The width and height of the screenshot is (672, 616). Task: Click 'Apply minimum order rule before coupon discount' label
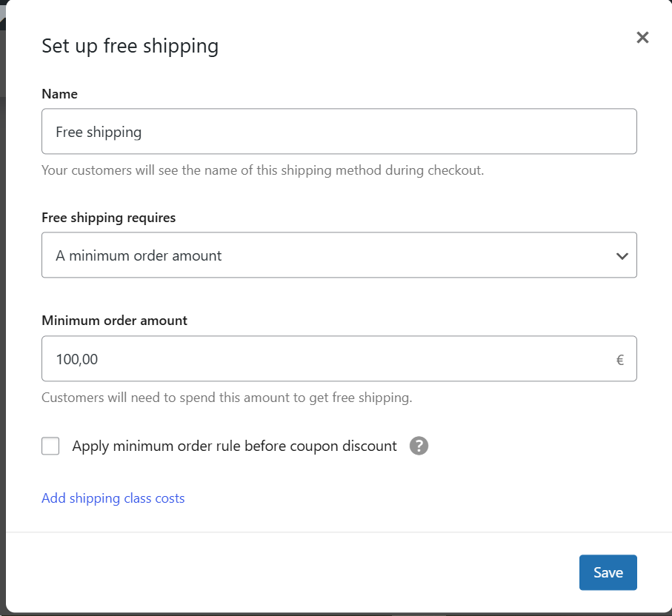point(234,446)
